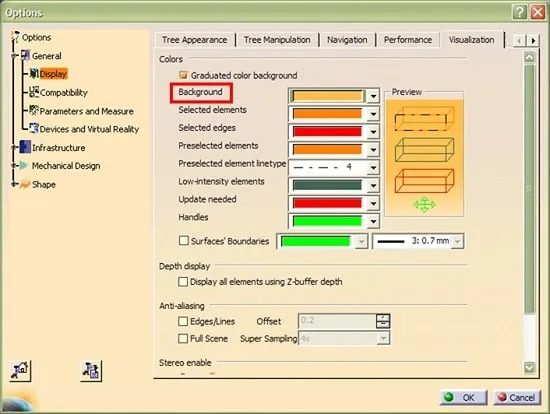Screen dimensions: 550x414
Task: Click the Mechanical Design category icon
Action: [24, 165]
